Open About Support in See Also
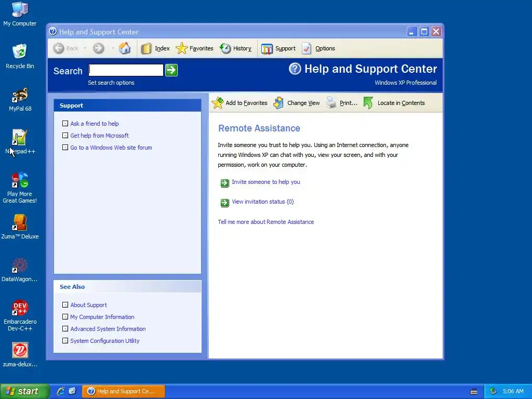532x399 pixels. click(88, 304)
